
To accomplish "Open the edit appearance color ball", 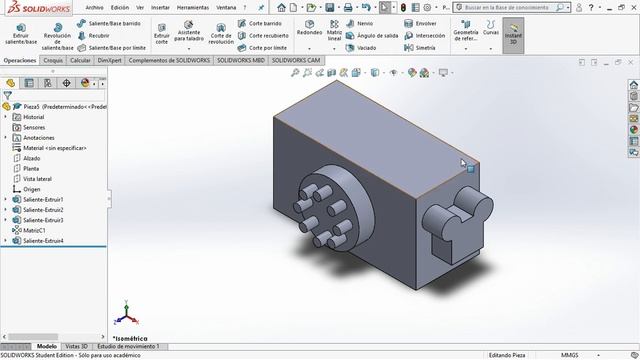I will coord(412,73).
